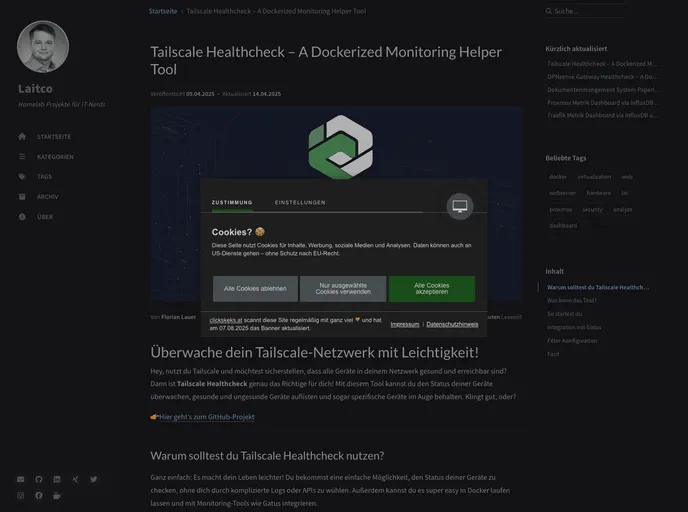Viewport: 688px width, 512px height.
Task: Open Über in sidebar menu
Action: pyautogui.click(x=45, y=217)
